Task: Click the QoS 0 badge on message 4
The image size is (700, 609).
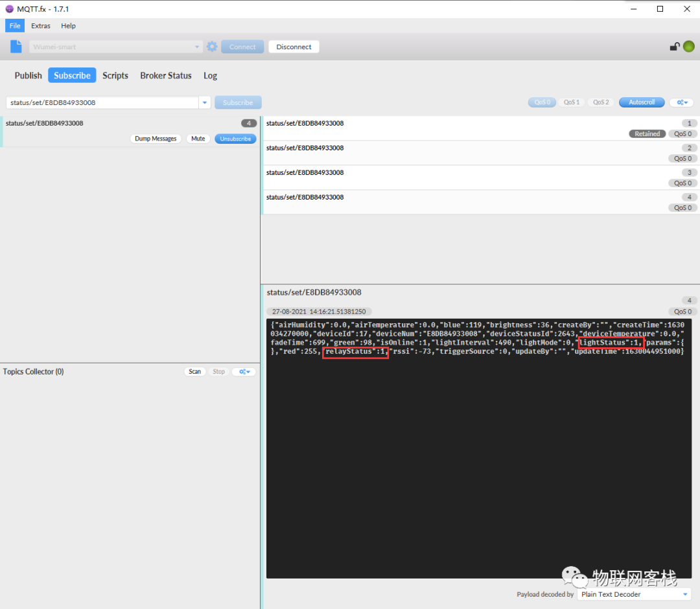Action: click(x=682, y=207)
